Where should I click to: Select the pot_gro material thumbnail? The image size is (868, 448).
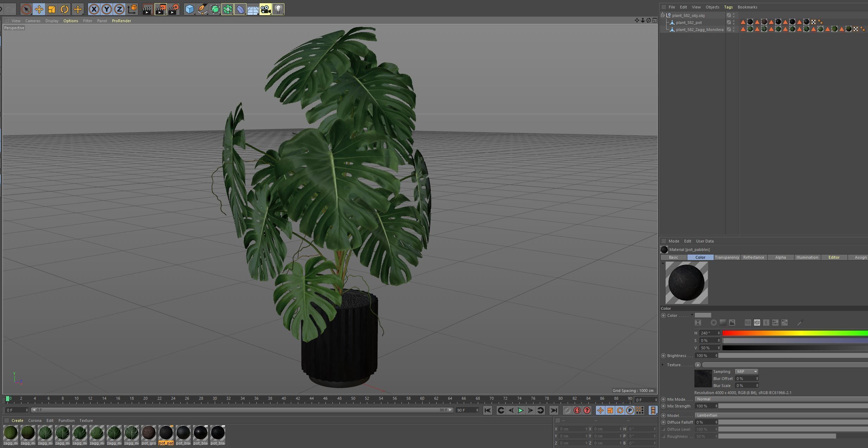[x=149, y=433]
